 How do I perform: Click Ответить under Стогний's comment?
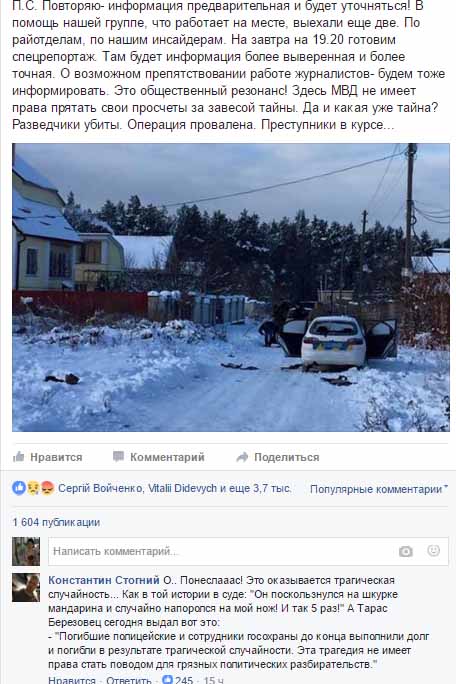pyautogui.click(x=128, y=680)
